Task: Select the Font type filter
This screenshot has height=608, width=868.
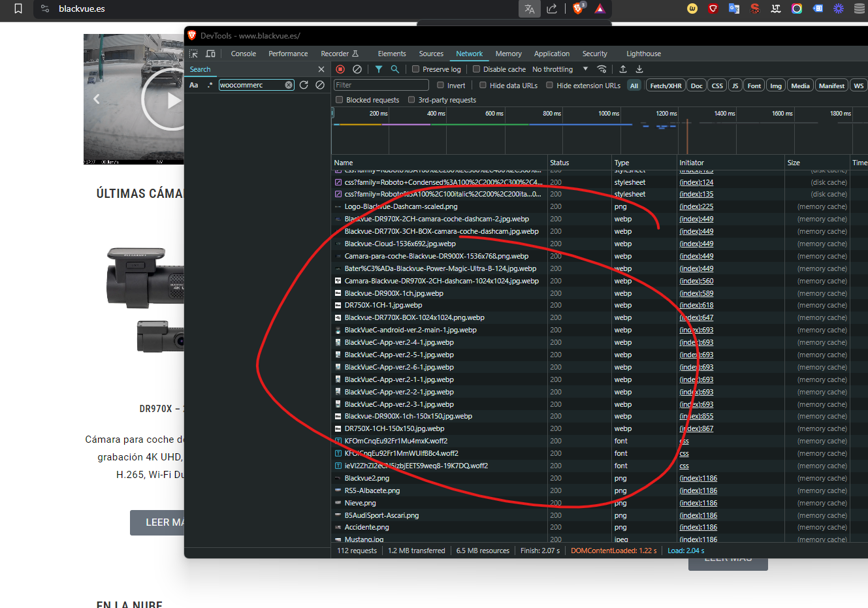Action: [754, 86]
